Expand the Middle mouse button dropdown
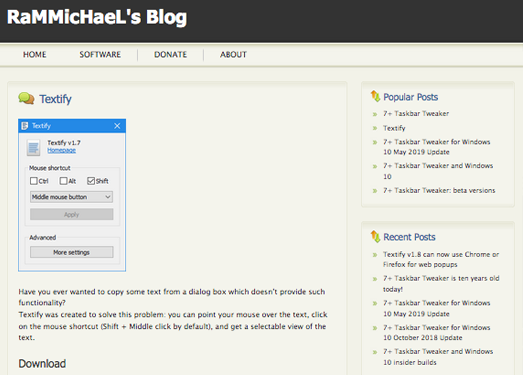This screenshot has width=523, height=375. [71, 197]
